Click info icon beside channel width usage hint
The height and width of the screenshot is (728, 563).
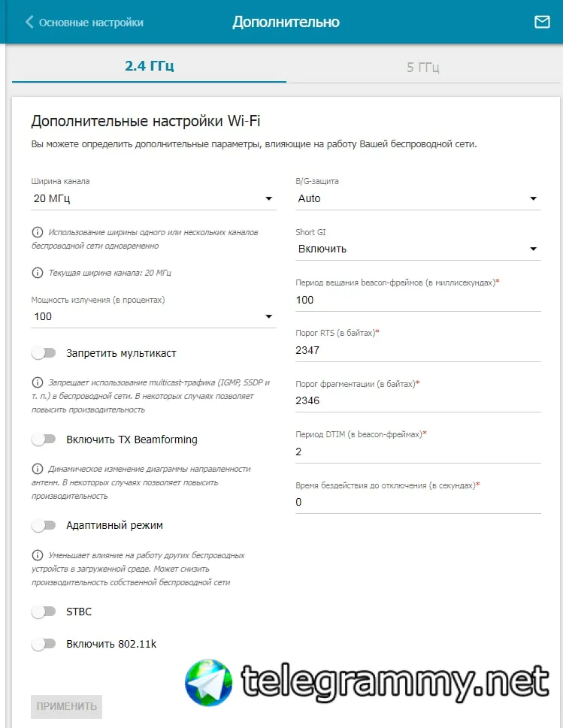(37, 232)
